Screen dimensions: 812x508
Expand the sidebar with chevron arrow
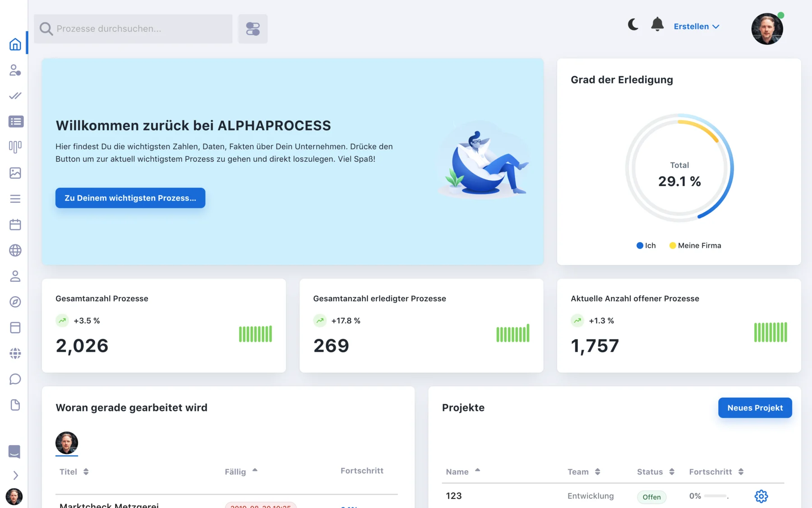coord(15,475)
